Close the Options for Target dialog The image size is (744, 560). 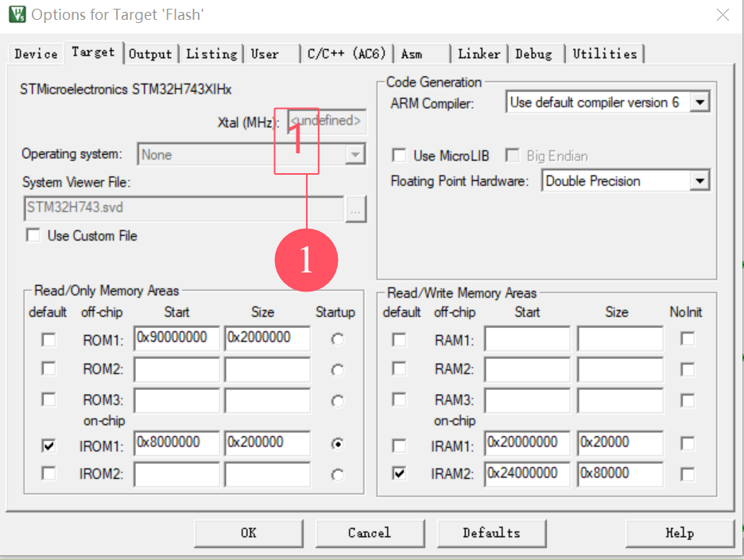[x=722, y=15]
